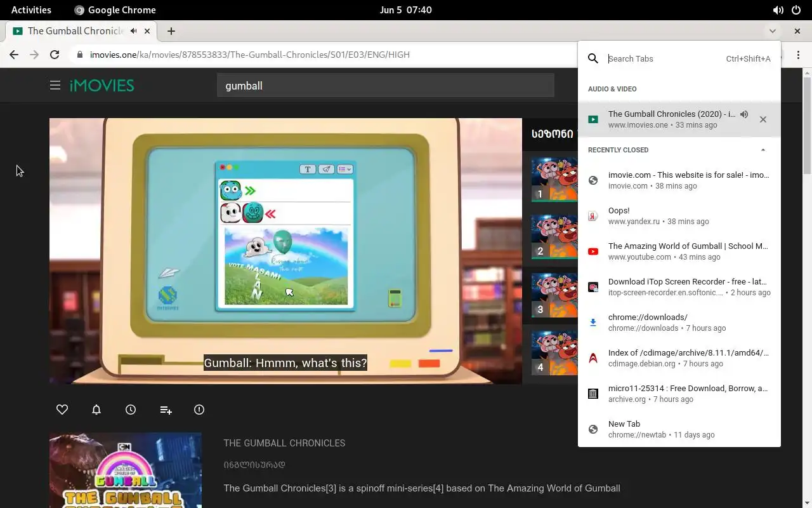The height and width of the screenshot is (508, 812).
Task: Open Chrome's three-dot menu
Action: (x=798, y=55)
